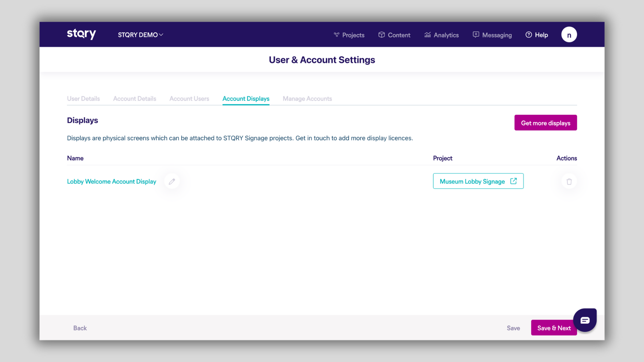The width and height of the screenshot is (644, 362).
Task: Switch to the Account Users tab
Action: (189, 99)
